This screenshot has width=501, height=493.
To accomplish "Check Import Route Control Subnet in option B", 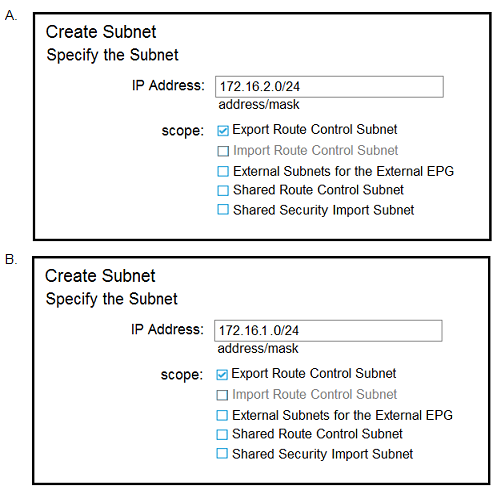I will (x=222, y=395).
